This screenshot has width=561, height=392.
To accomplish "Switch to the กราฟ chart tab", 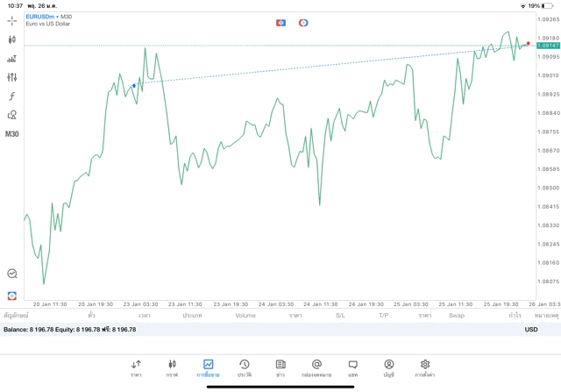I will point(172,368).
